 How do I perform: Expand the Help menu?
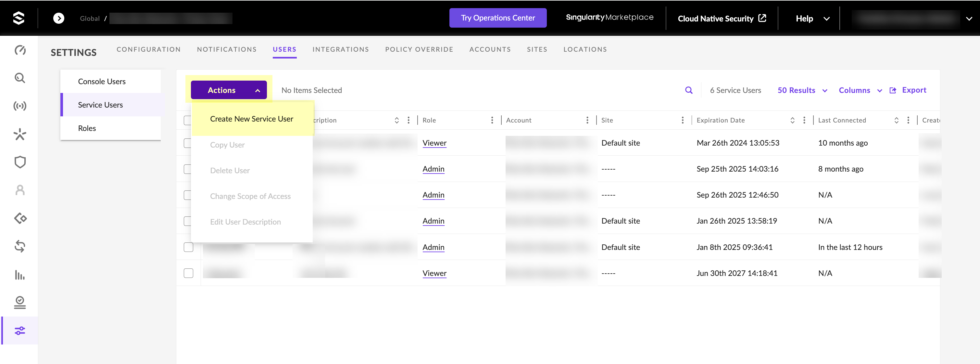click(x=812, y=18)
